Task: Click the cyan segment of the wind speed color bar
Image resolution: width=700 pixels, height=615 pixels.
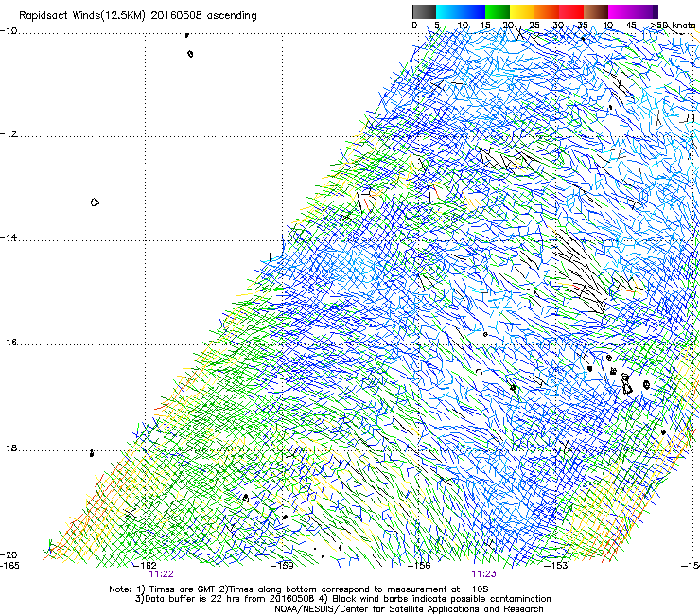Action: 447,11
